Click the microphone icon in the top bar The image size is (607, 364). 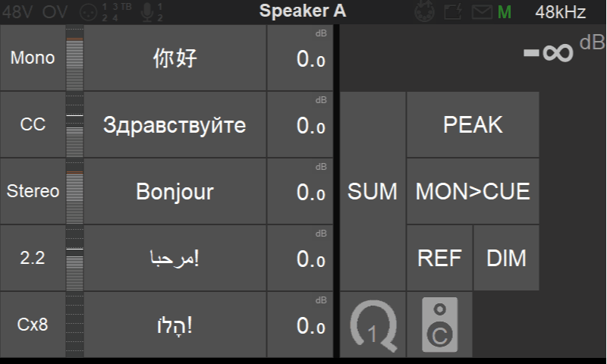(x=148, y=12)
